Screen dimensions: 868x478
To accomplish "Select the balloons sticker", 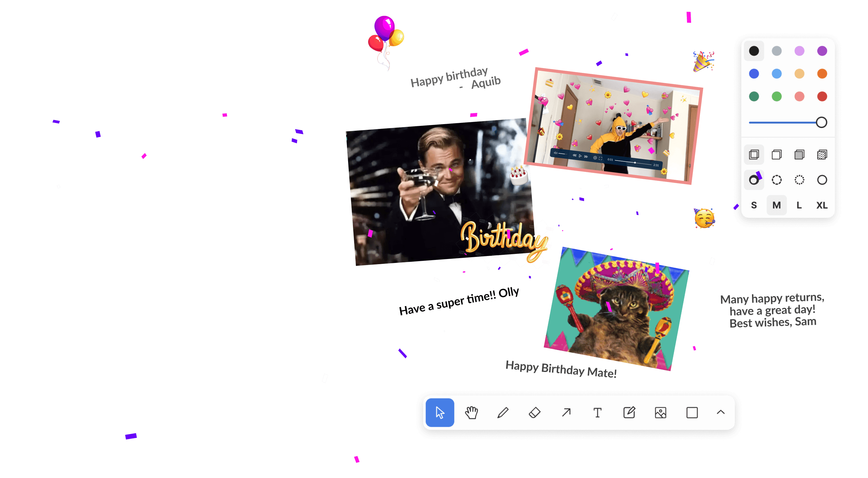I will tap(386, 43).
